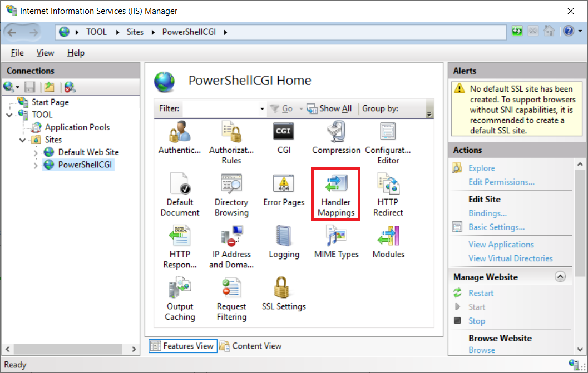Click the toolbar overflow arrow beside Group by
The image size is (588, 373).
tap(429, 114)
